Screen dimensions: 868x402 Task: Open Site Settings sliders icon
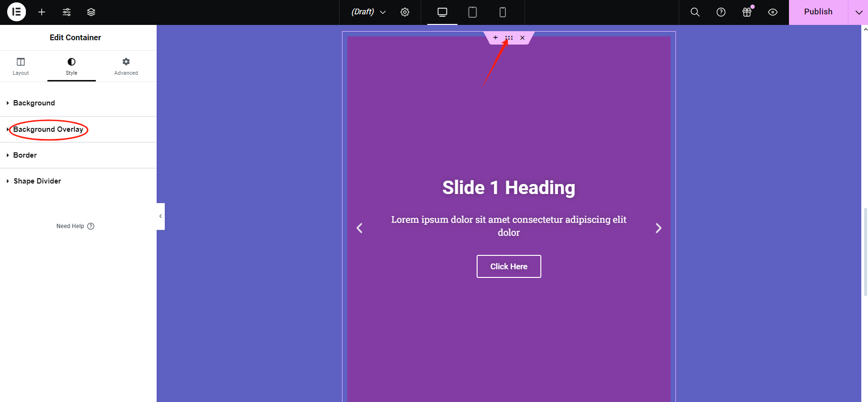click(x=67, y=12)
